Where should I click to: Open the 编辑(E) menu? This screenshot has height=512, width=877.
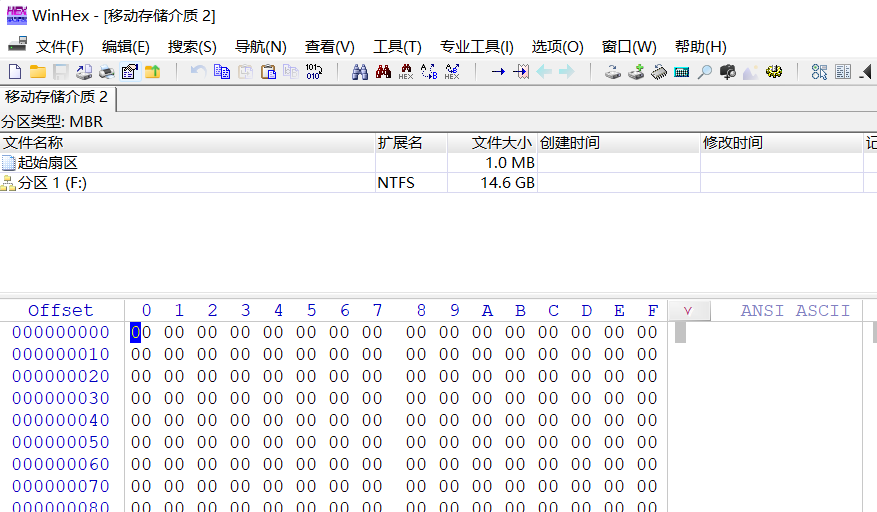[x=126, y=46]
